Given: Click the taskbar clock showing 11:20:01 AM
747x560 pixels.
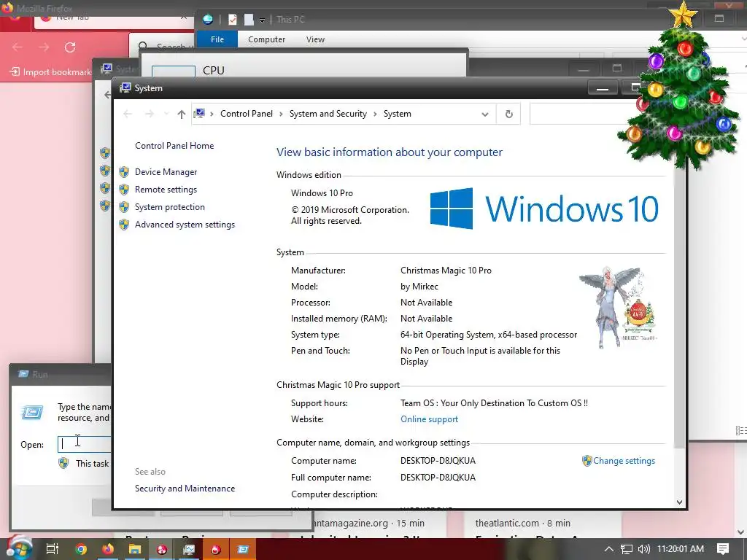Looking at the screenshot, I should click(x=681, y=549).
